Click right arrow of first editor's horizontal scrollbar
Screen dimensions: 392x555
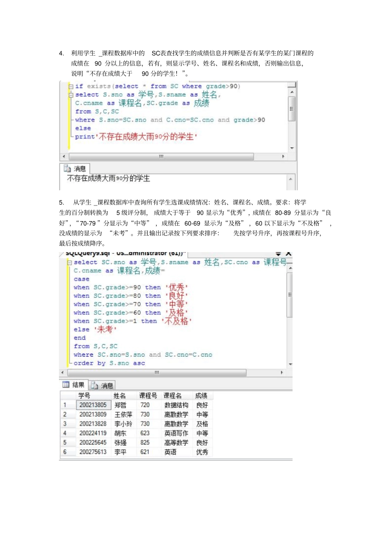(283, 156)
